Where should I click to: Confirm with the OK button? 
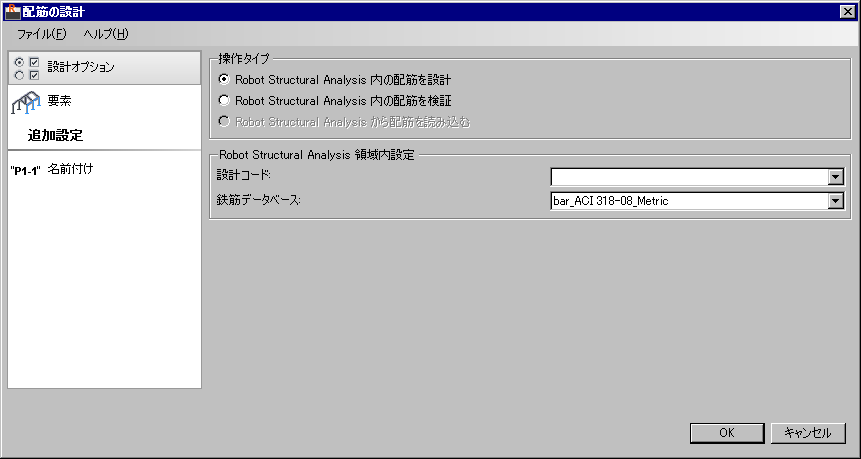click(727, 433)
